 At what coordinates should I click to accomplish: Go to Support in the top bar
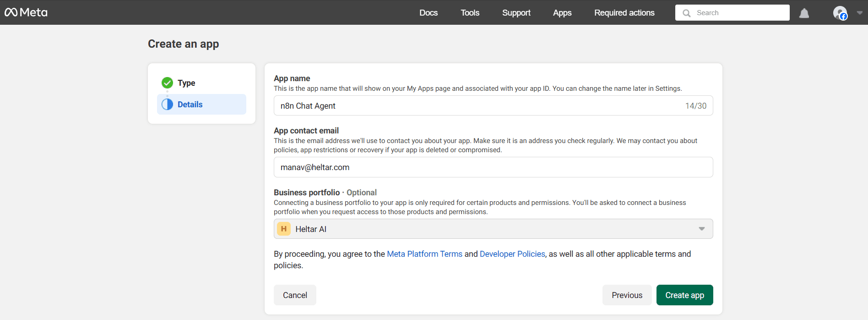click(x=516, y=13)
